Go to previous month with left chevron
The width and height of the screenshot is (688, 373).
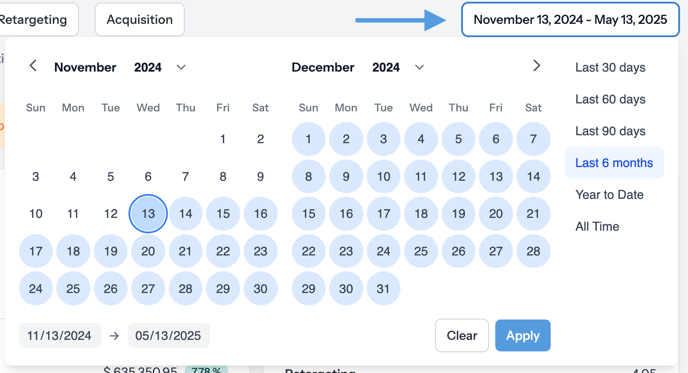(33, 66)
